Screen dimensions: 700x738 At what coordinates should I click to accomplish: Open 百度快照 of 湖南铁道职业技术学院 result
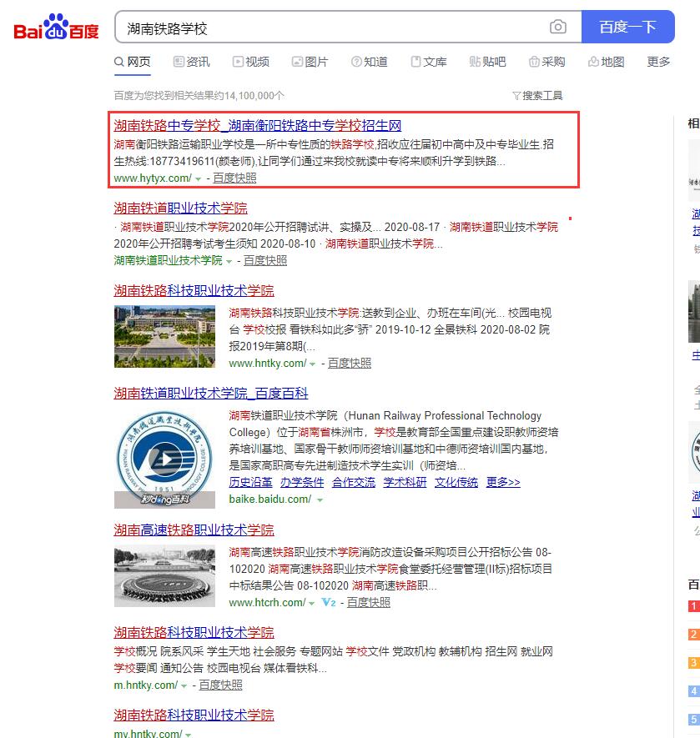pyautogui.click(x=265, y=260)
